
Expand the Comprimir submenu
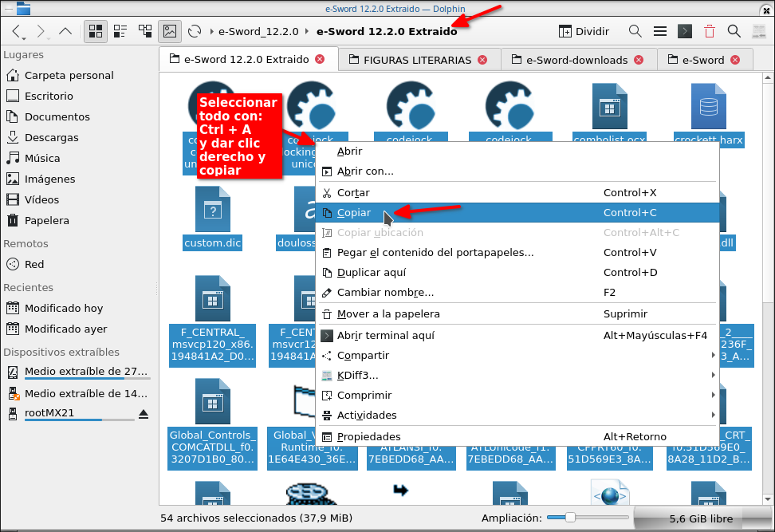coord(517,395)
